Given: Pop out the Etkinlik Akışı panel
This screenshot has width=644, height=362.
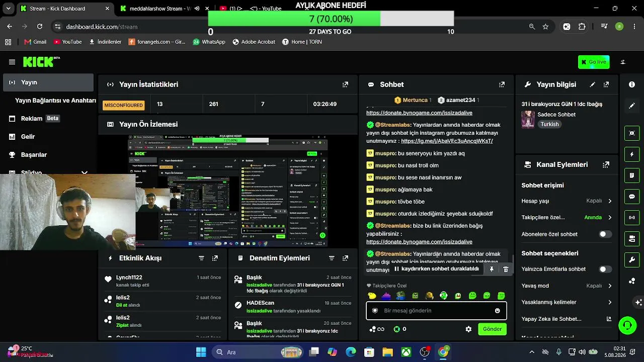Looking at the screenshot, I should click(x=215, y=258).
